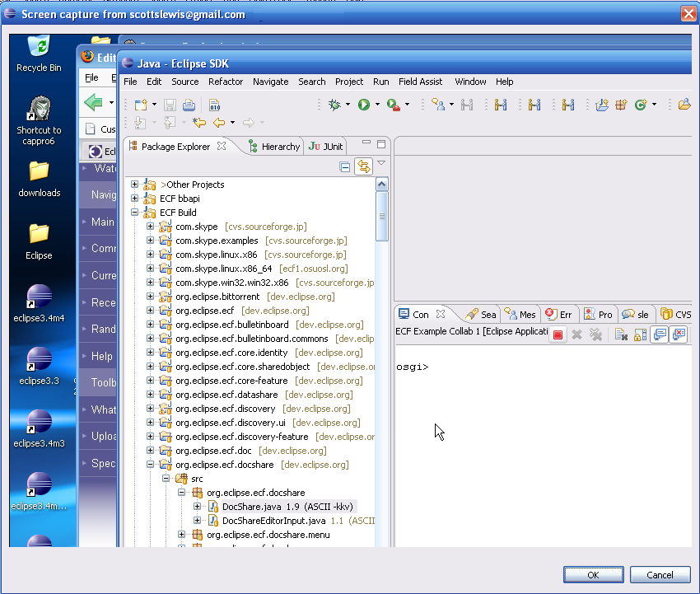Collapse the ECF Build working set
This screenshot has width=700, height=594.
point(134,213)
